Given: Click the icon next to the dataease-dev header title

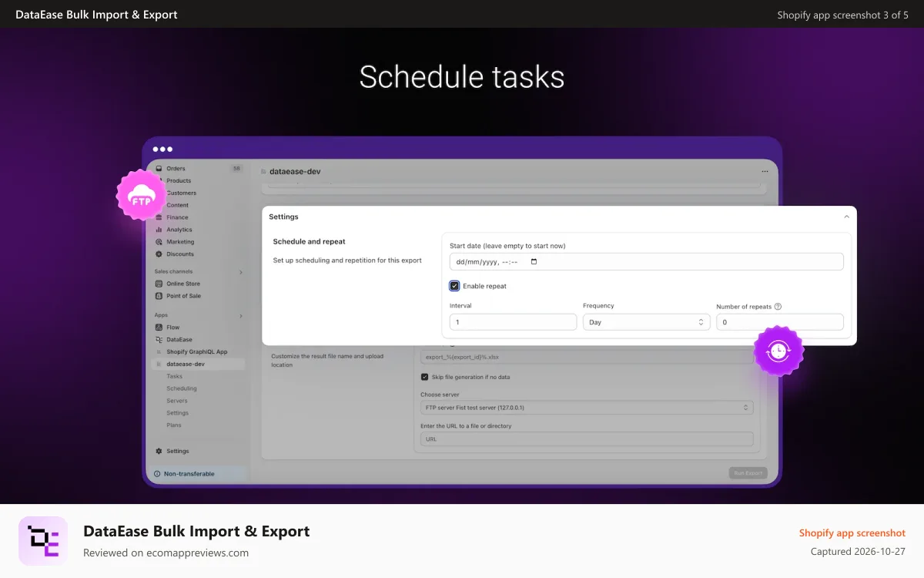Looking at the screenshot, I should pyautogui.click(x=263, y=172).
